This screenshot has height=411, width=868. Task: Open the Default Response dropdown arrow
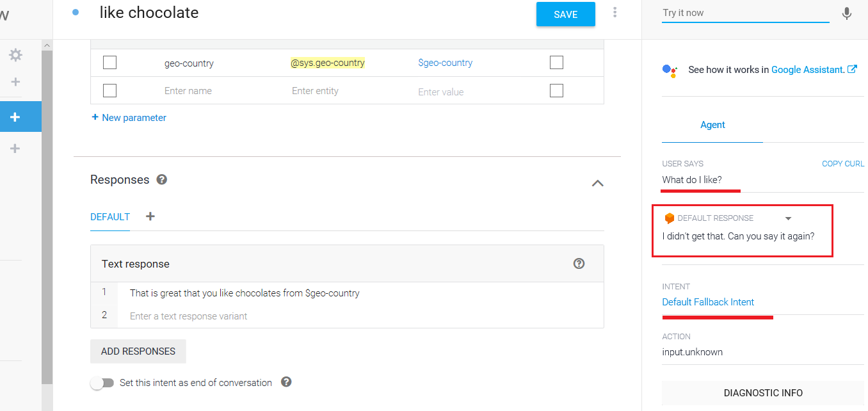789,218
